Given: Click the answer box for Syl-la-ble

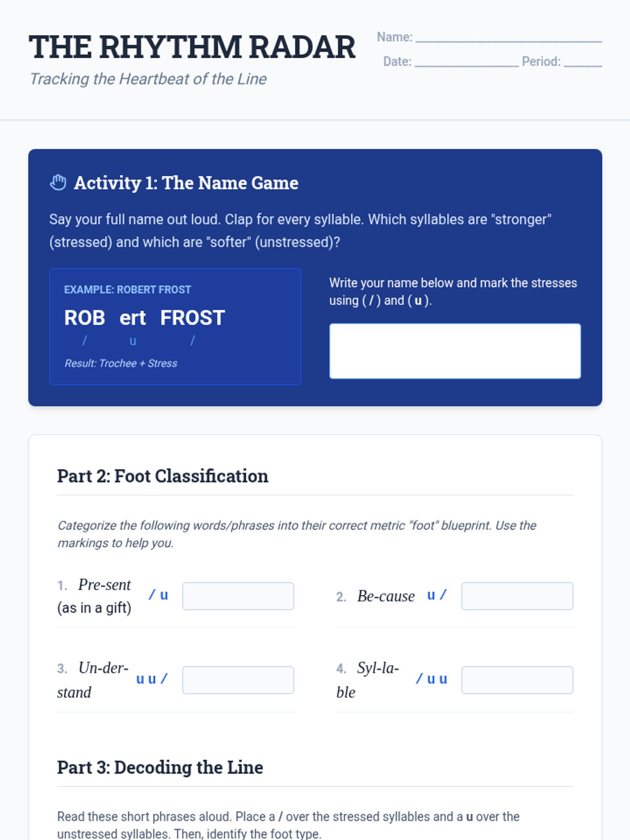Looking at the screenshot, I should pos(517,680).
